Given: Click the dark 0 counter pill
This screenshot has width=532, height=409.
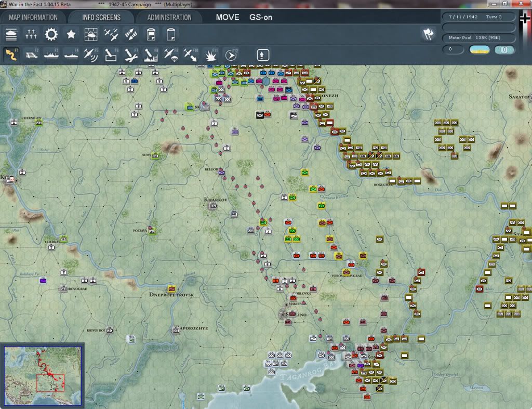Looking at the screenshot, I should (453, 49).
